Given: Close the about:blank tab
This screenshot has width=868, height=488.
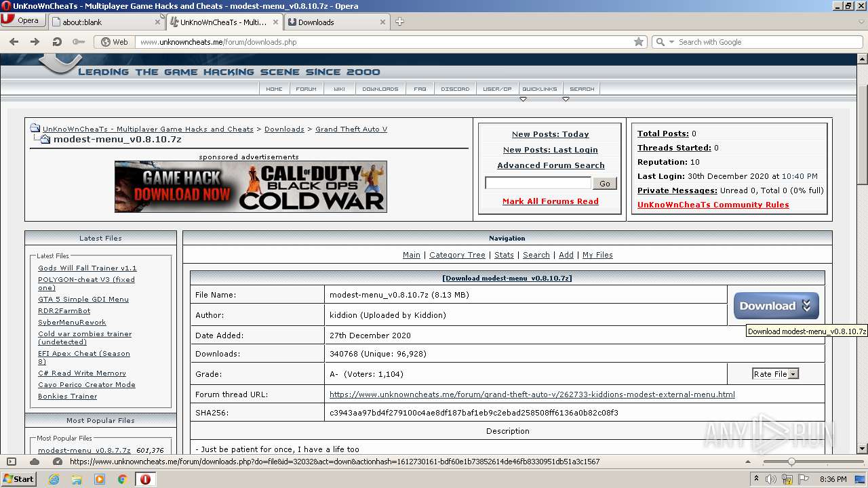Looking at the screenshot, I should click(158, 22).
